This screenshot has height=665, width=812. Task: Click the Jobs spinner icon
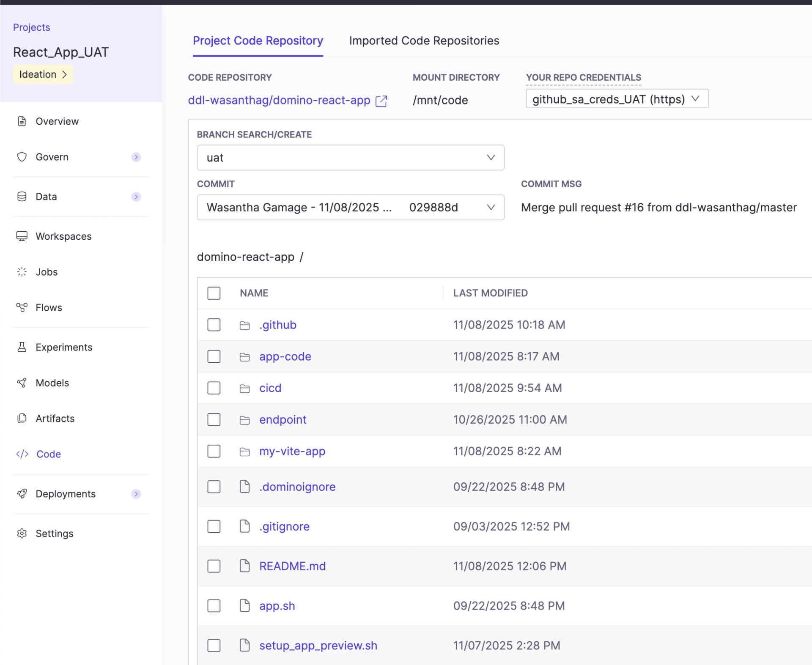pyautogui.click(x=22, y=272)
